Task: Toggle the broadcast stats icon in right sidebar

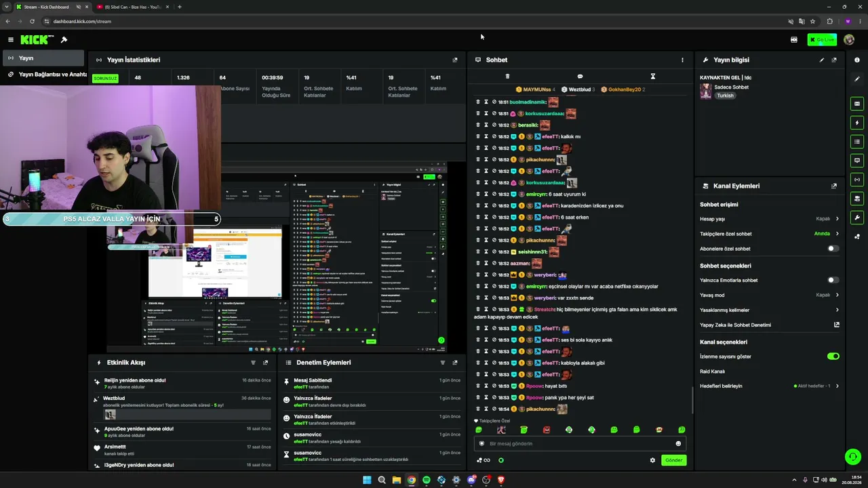Action: [857, 180]
